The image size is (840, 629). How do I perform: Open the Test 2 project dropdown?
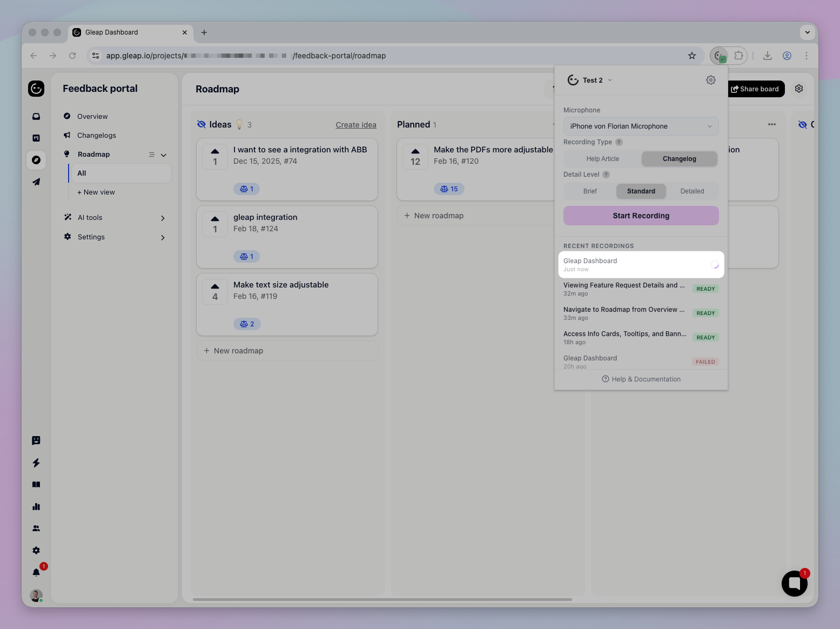pyautogui.click(x=590, y=80)
